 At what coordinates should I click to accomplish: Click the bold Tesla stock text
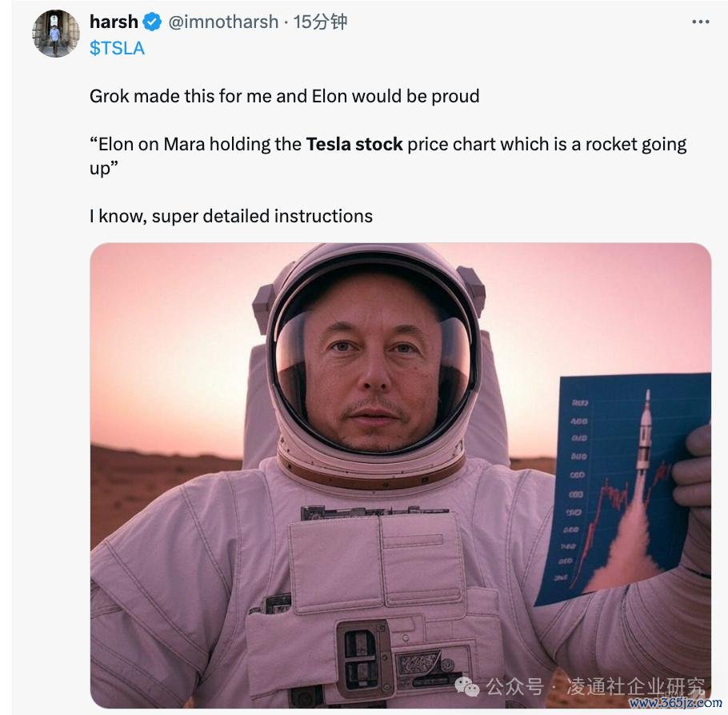(x=354, y=145)
